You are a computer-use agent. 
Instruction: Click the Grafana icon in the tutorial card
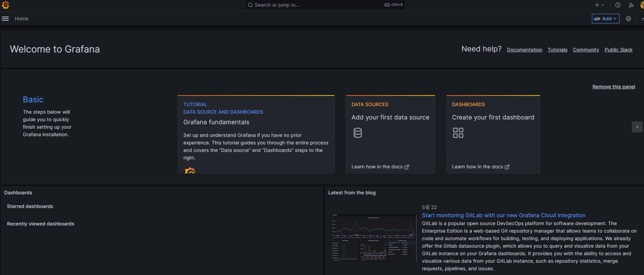tap(190, 170)
